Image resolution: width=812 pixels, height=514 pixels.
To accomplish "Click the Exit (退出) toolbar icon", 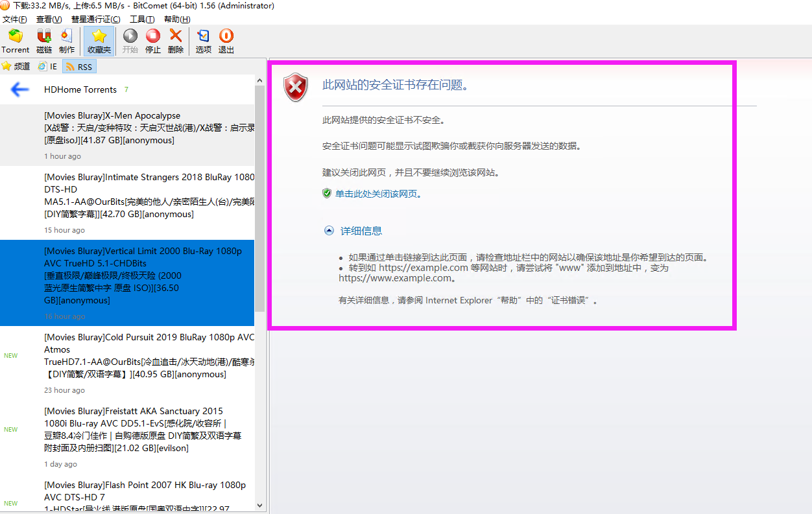I will pyautogui.click(x=226, y=41).
